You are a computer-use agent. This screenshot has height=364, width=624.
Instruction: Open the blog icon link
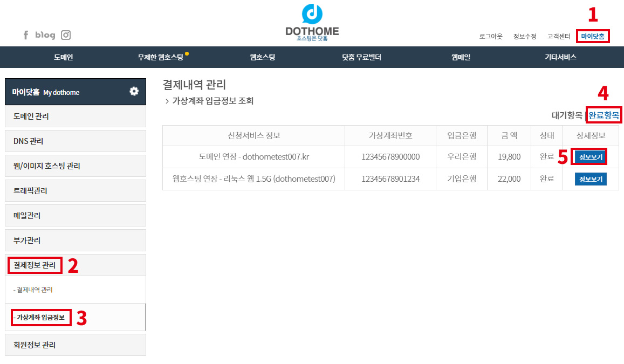pos(45,35)
